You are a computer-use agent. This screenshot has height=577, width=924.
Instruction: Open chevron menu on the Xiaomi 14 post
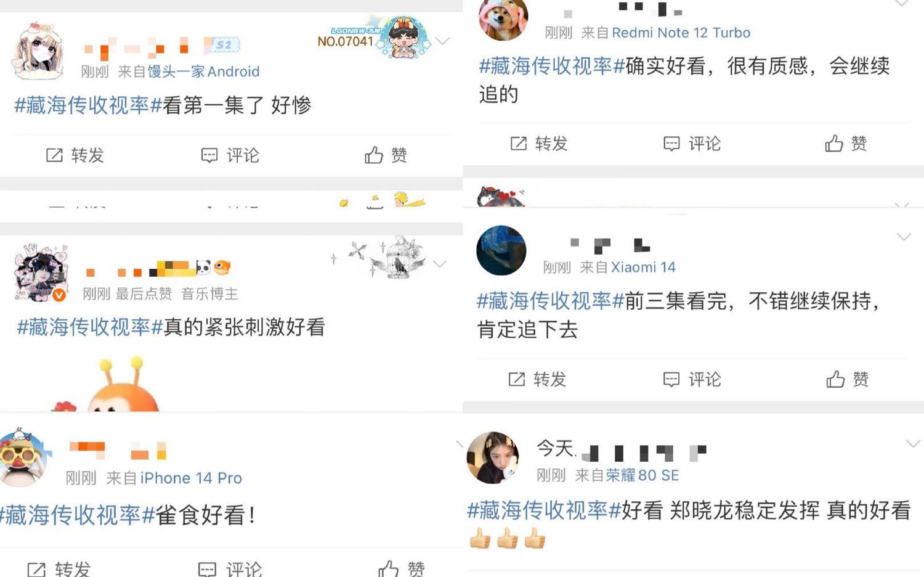[904, 237]
